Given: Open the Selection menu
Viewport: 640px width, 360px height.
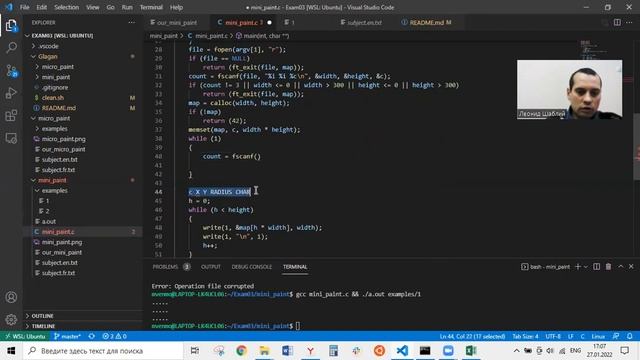Looking at the screenshot, I should click(67, 7).
